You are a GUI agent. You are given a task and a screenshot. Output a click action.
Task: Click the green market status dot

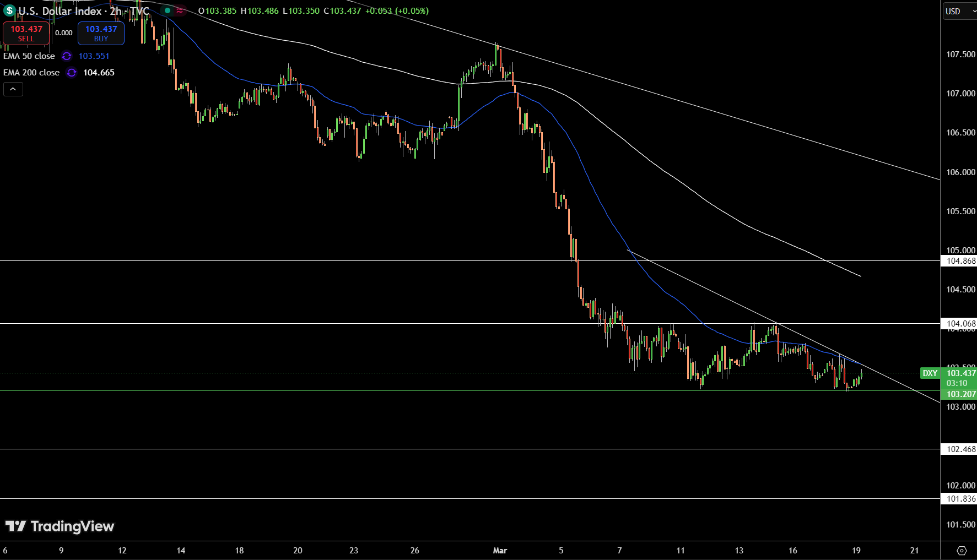[168, 10]
